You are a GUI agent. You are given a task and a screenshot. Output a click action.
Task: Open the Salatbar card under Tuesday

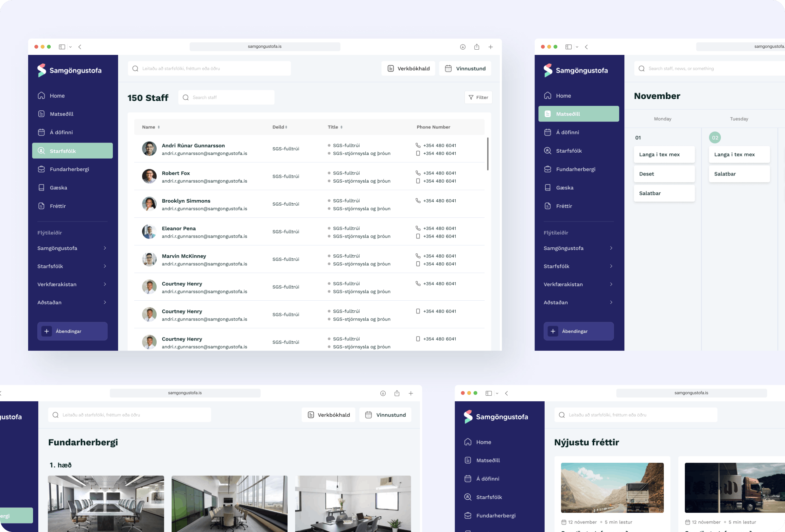pos(739,174)
